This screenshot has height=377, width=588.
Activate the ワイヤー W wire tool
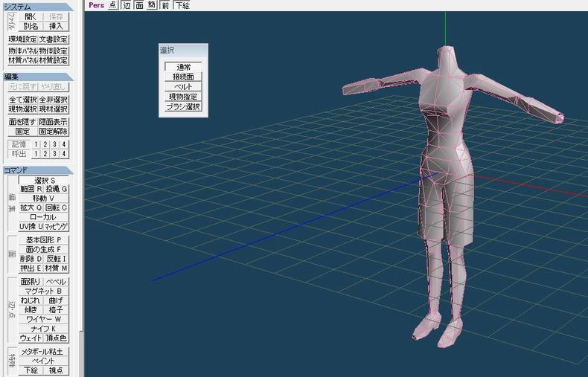(x=43, y=319)
